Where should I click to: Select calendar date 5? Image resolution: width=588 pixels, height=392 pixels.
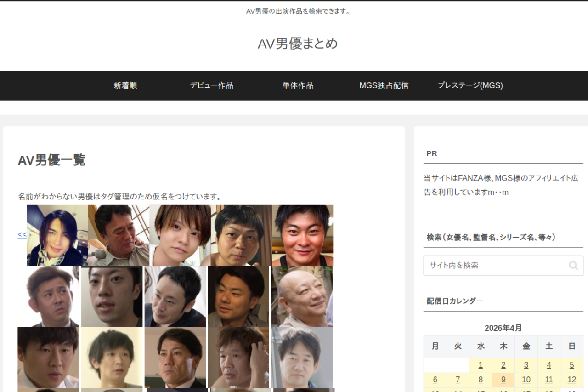571,365
